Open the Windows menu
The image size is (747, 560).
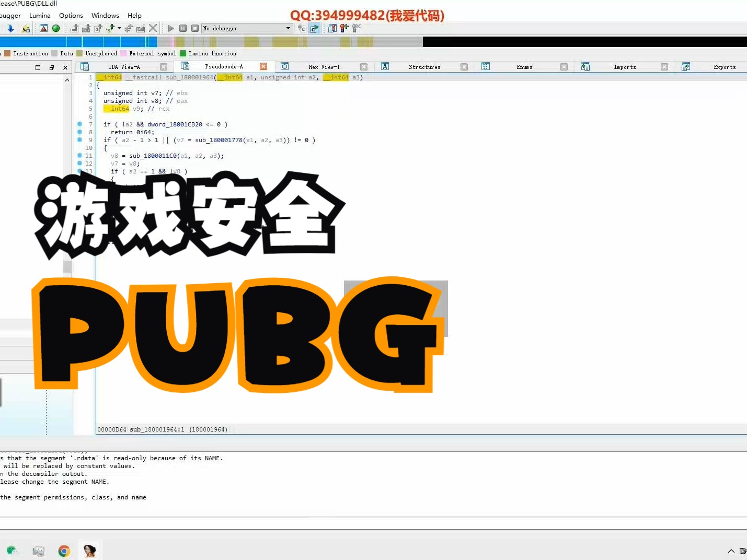click(105, 15)
